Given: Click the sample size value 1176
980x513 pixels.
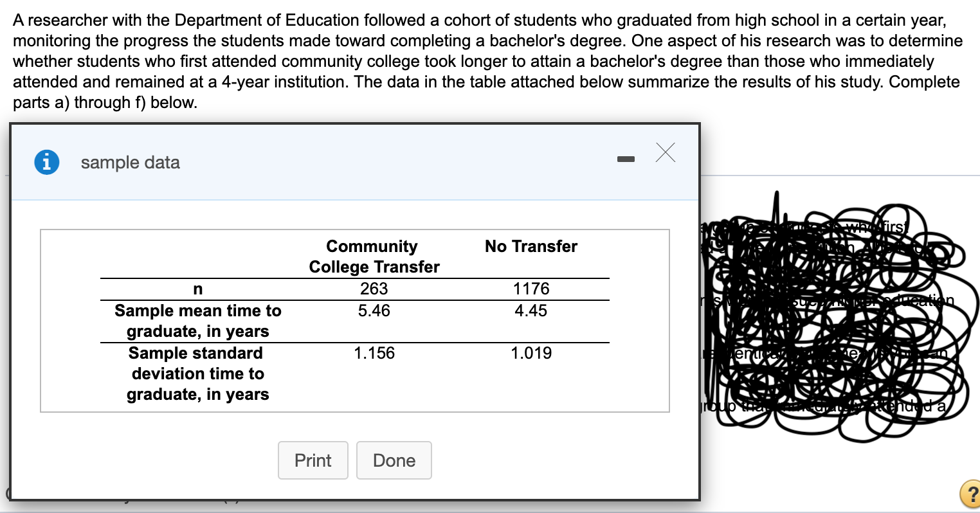Looking at the screenshot, I should tap(532, 289).
